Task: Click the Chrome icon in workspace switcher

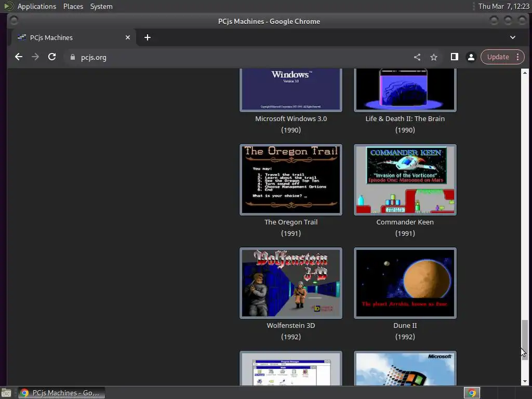Action: pos(472,393)
